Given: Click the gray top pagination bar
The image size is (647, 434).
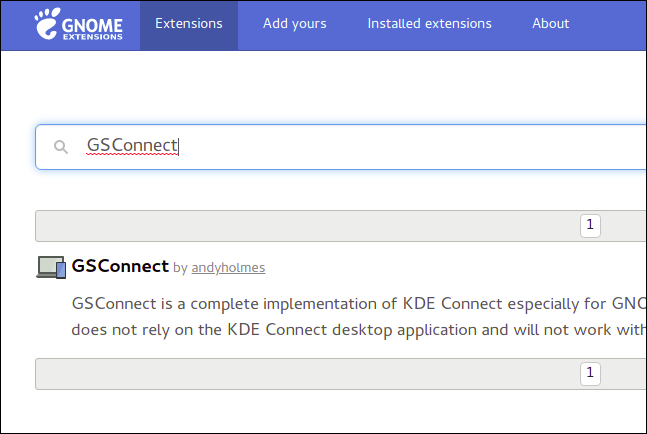Looking at the screenshot, I should point(300,226).
